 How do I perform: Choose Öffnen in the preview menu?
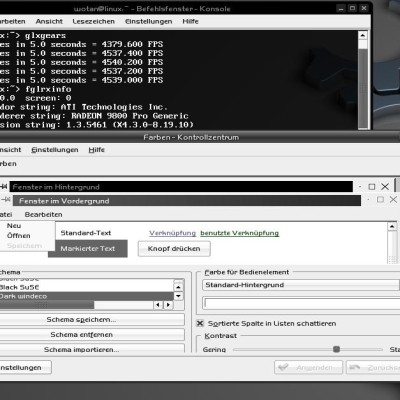(19, 236)
